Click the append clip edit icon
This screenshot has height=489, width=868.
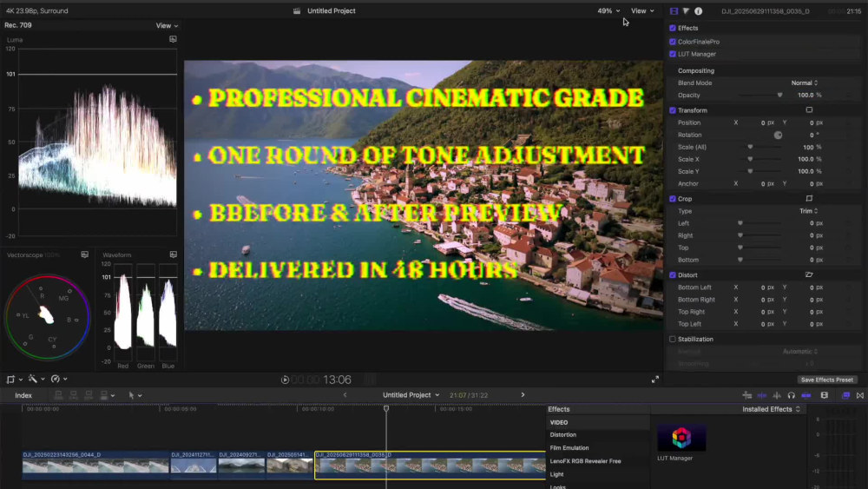point(89,395)
